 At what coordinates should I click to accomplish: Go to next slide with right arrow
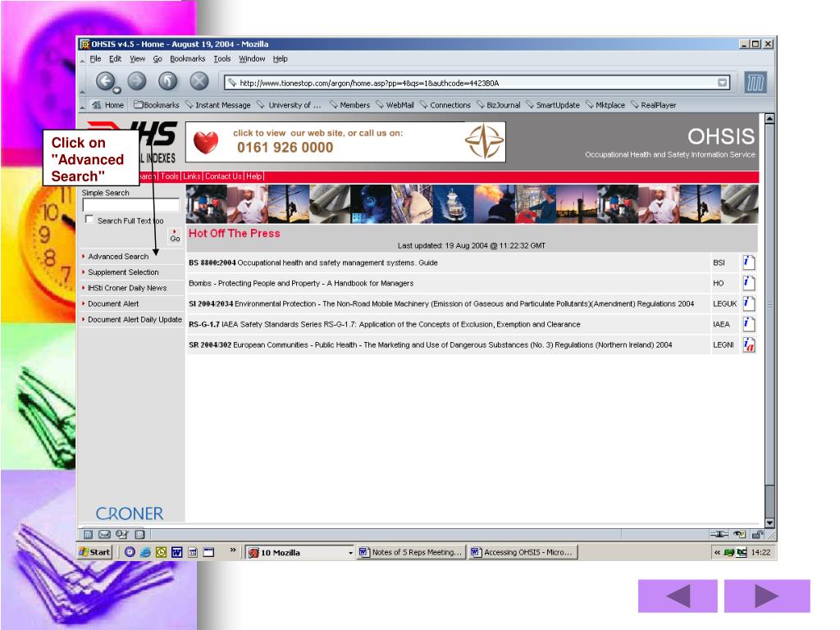767,596
